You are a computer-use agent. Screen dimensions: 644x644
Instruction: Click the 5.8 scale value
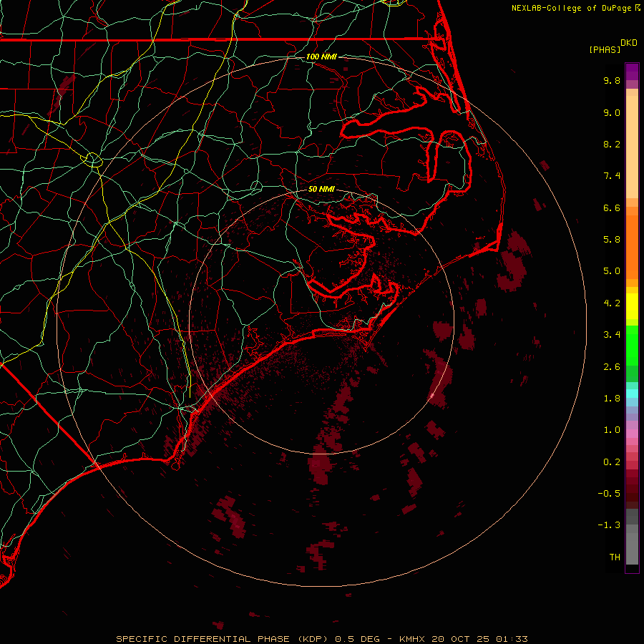coord(612,240)
